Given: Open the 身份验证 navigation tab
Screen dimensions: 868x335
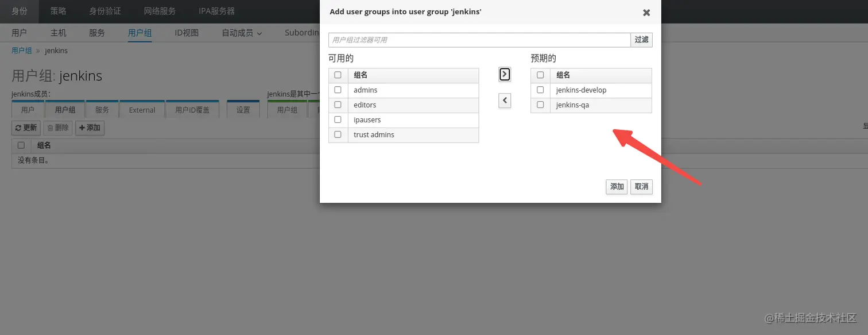Looking at the screenshot, I should [105, 11].
